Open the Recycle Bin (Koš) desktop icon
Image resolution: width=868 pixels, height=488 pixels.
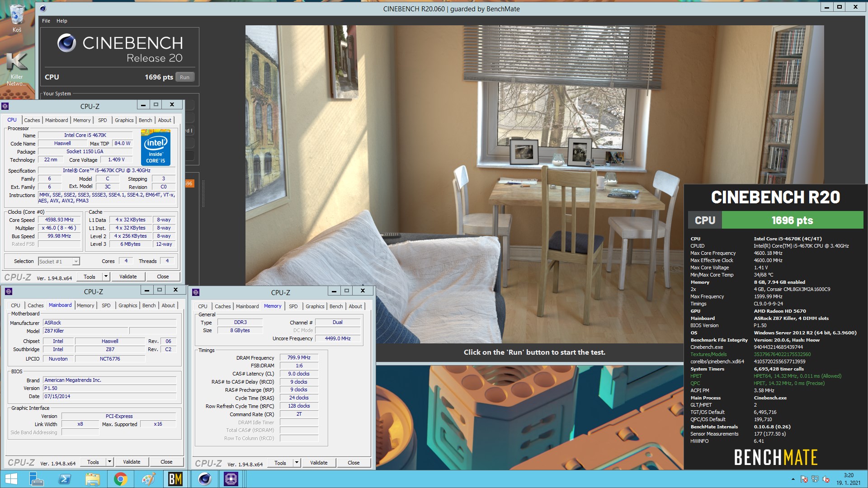(17, 18)
